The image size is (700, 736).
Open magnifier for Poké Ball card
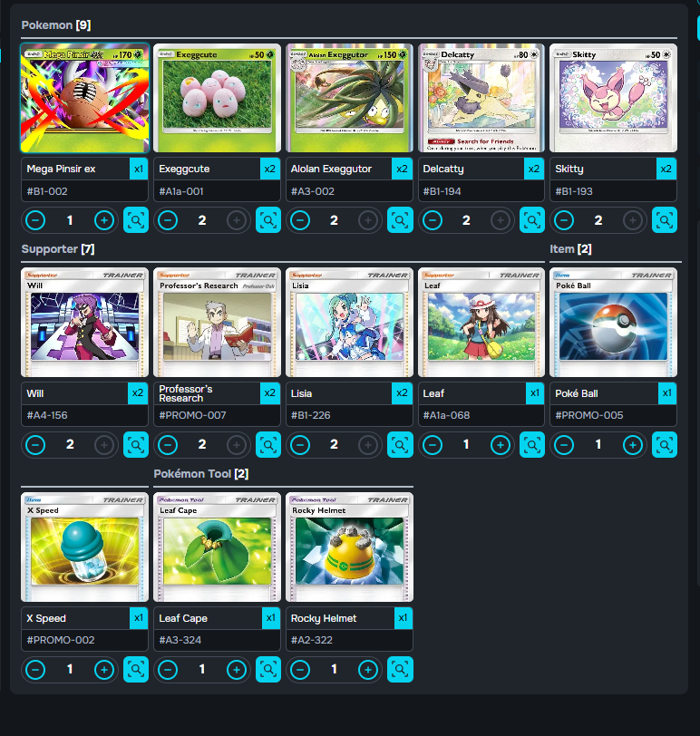click(665, 444)
